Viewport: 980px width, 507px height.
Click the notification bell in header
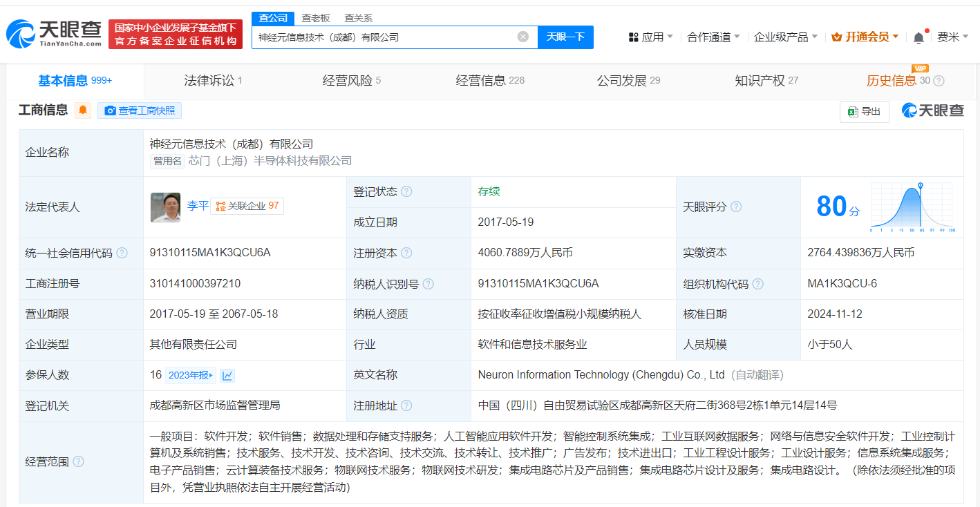(x=918, y=37)
